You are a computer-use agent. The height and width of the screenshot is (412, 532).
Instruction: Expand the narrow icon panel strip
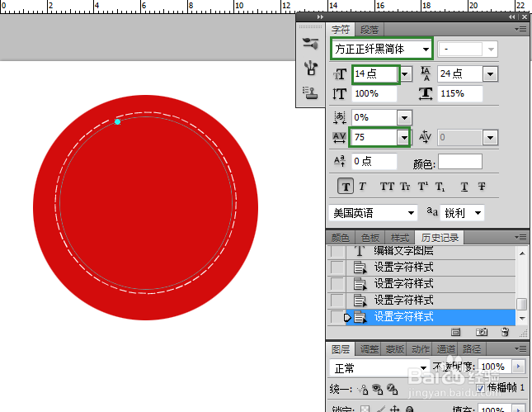point(320,17)
